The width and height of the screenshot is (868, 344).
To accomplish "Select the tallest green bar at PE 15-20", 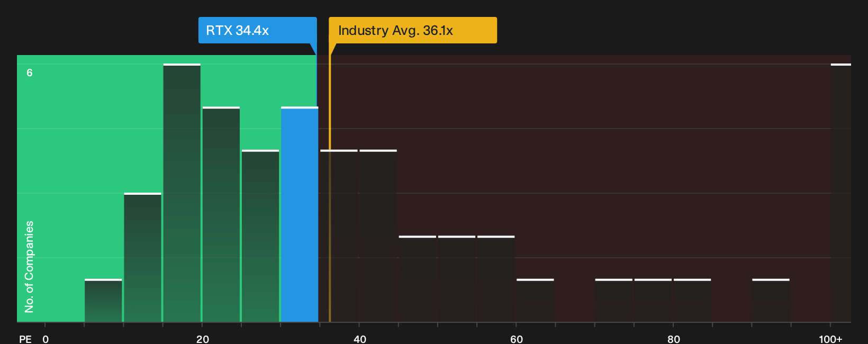I will pyautogui.click(x=182, y=193).
